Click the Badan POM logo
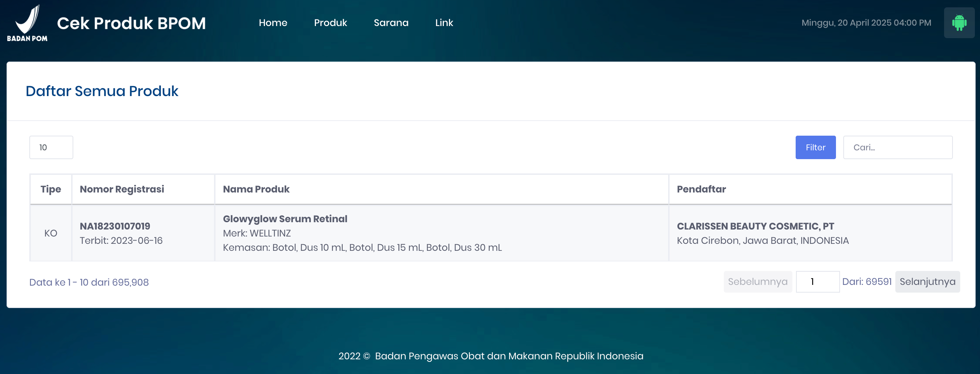This screenshot has width=980, height=374. coord(27,23)
